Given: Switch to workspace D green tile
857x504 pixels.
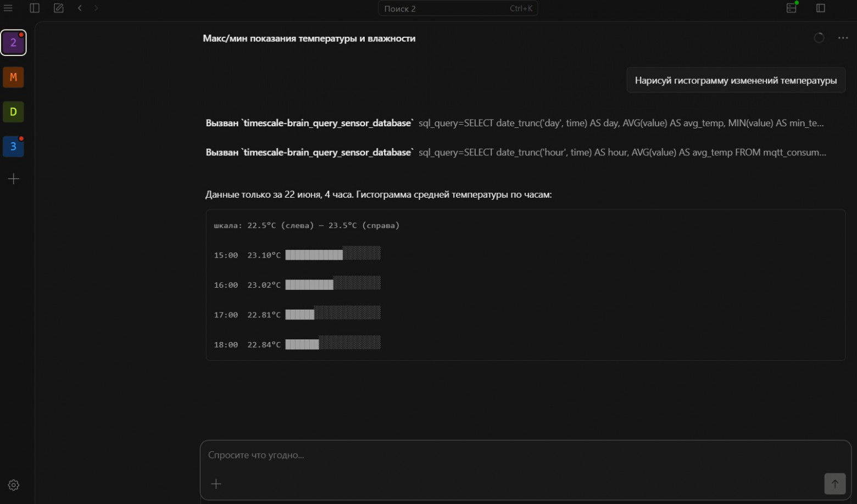Looking at the screenshot, I should coord(14,112).
